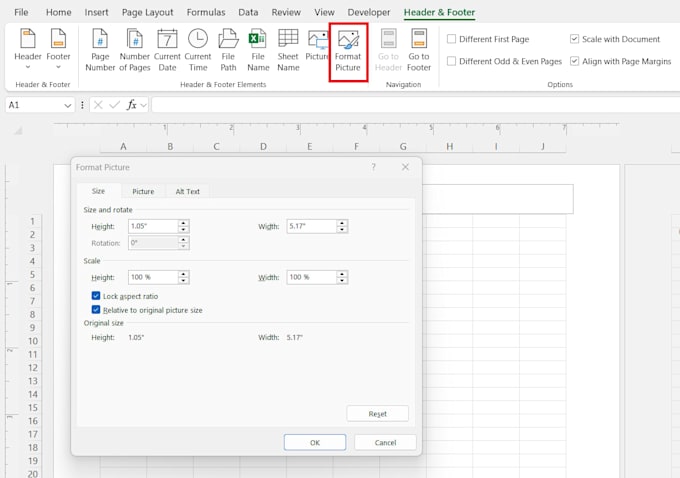The height and width of the screenshot is (478, 680).
Task: Insert the Current Date element
Action: [167, 49]
